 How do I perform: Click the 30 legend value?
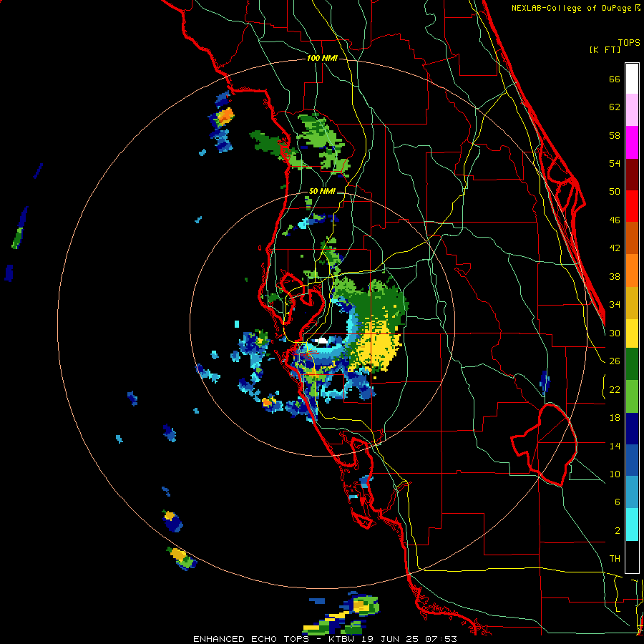(615, 333)
